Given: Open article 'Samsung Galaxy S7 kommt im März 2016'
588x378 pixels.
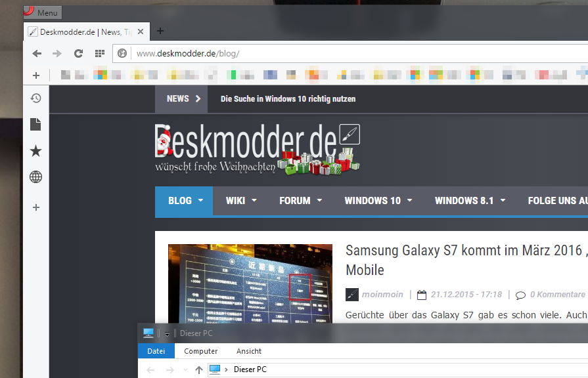Looking at the screenshot, I should point(466,260).
